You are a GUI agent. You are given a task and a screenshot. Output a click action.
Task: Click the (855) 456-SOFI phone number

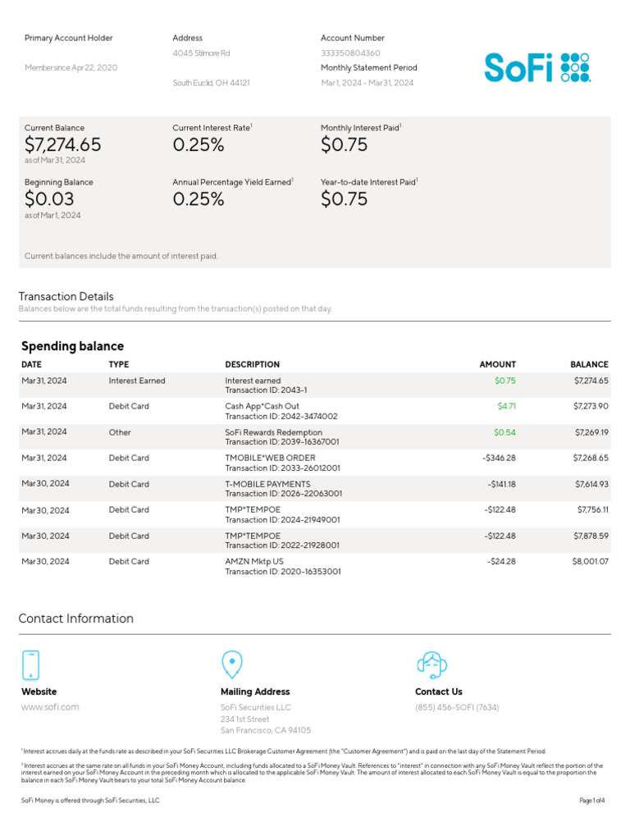click(457, 707)
